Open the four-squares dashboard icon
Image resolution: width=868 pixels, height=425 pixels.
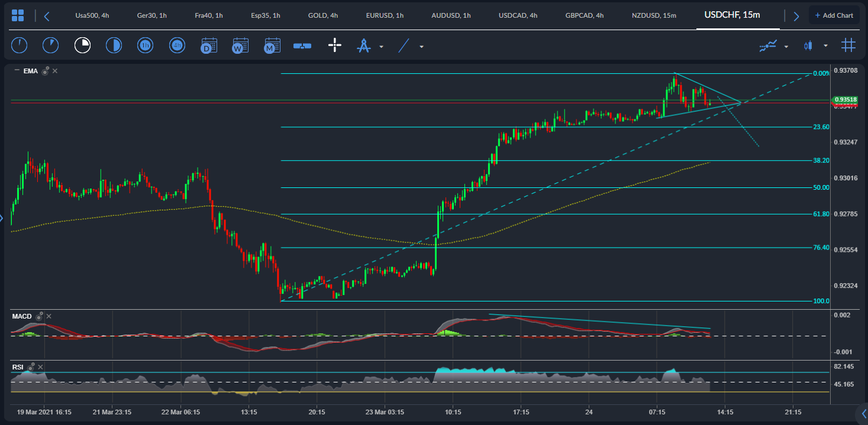[x=18, y=15]
